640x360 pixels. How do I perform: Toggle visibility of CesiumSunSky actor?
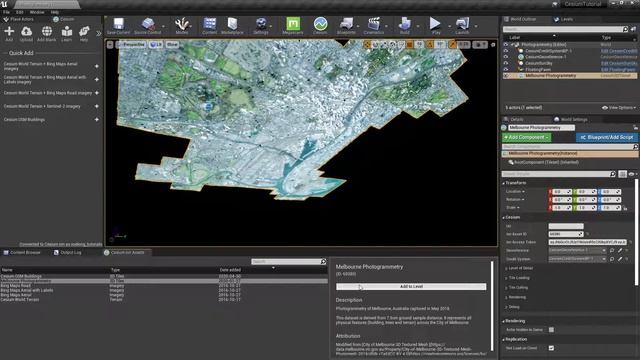[x=506, y=63]
